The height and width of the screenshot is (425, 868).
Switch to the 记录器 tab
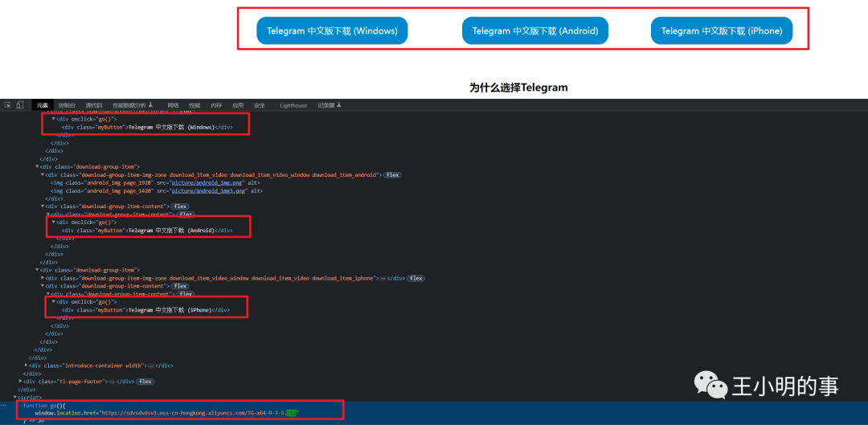coord(330,105)
